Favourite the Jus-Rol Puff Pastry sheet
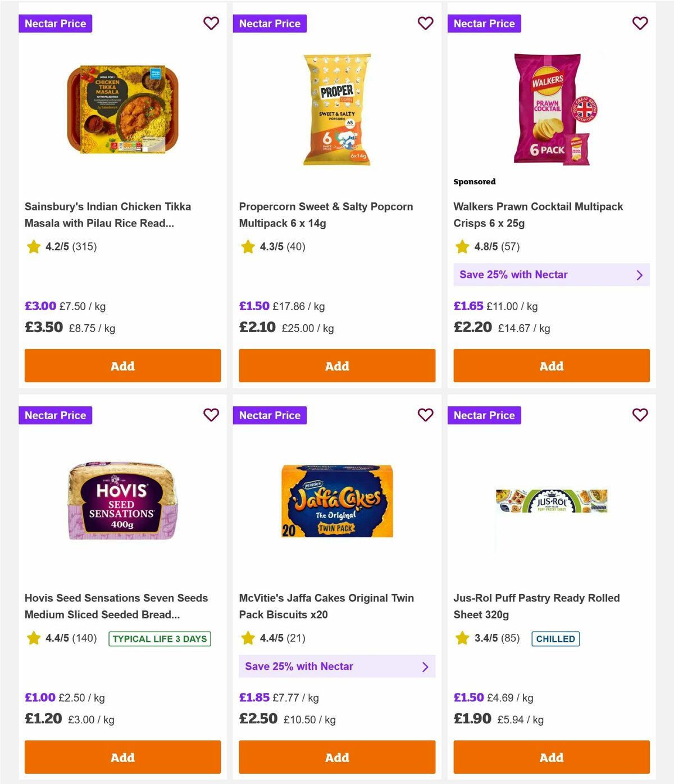This screenshot has height=784, width=674. 640,415
